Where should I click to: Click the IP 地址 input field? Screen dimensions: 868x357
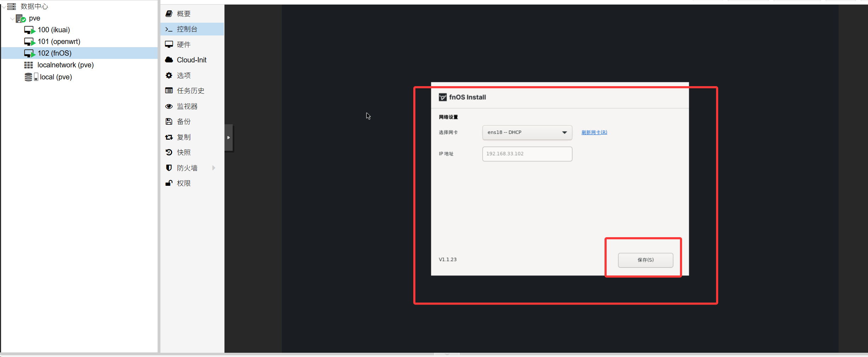(527, 154)
